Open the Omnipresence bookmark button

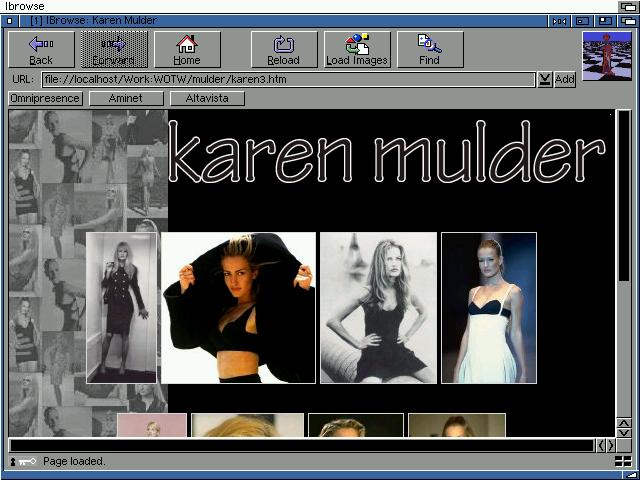pos(45,98)
